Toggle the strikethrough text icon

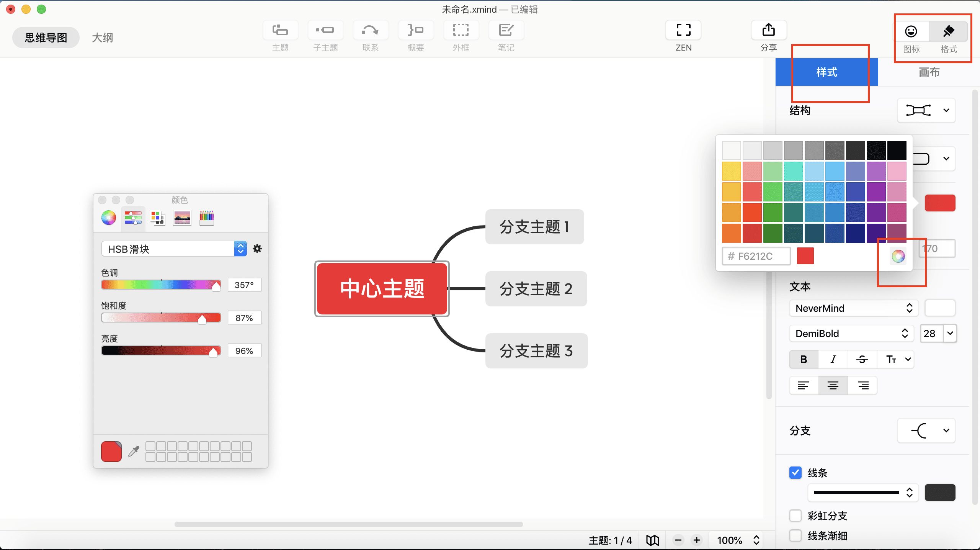point(862,359)
